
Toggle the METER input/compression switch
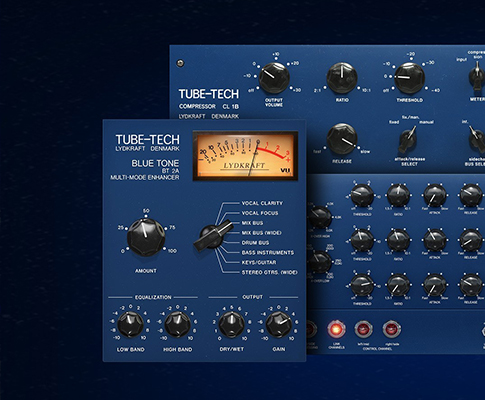pos(477,76)
